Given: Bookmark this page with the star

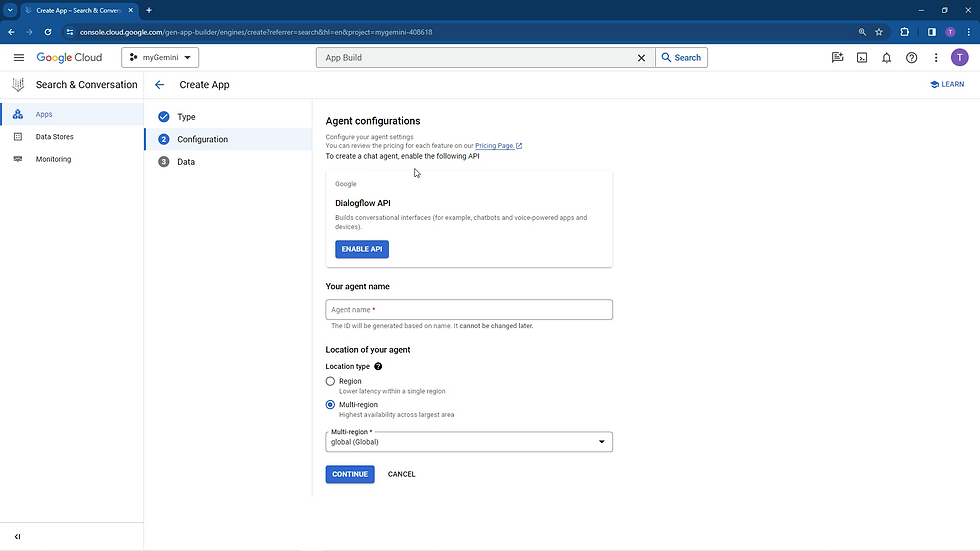Looking at the screenshot, I should tap(879, 32).
